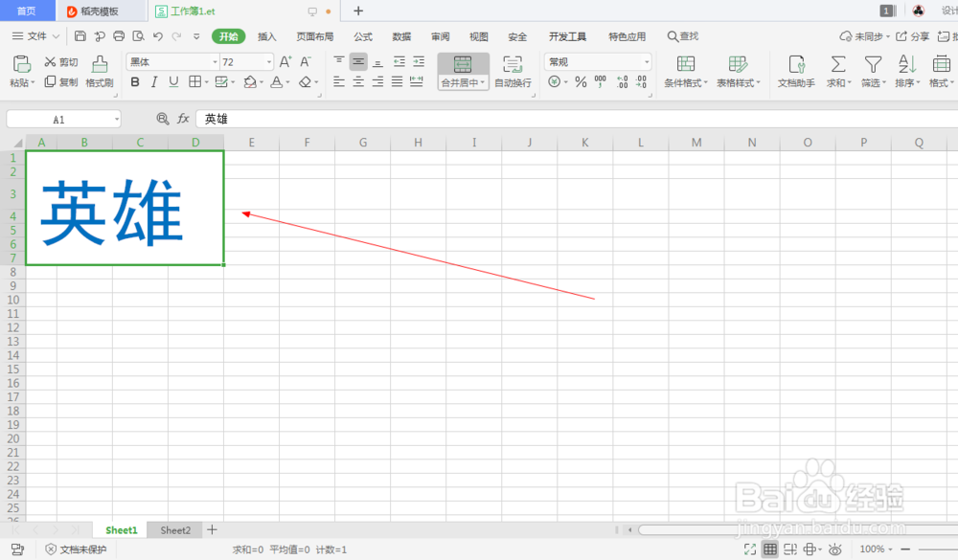Click 文档未保护 in status bar
958x560 pixels.
77,549
